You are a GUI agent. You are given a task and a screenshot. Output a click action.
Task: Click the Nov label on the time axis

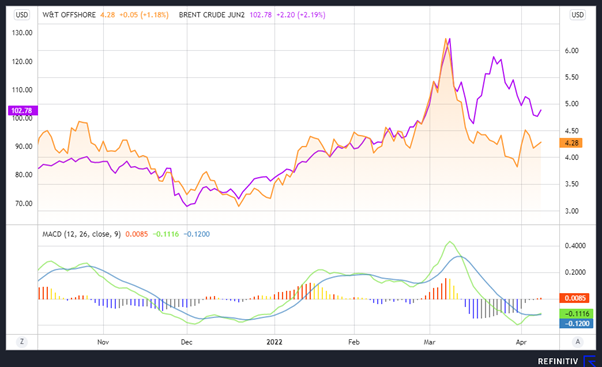coord(103,342)
